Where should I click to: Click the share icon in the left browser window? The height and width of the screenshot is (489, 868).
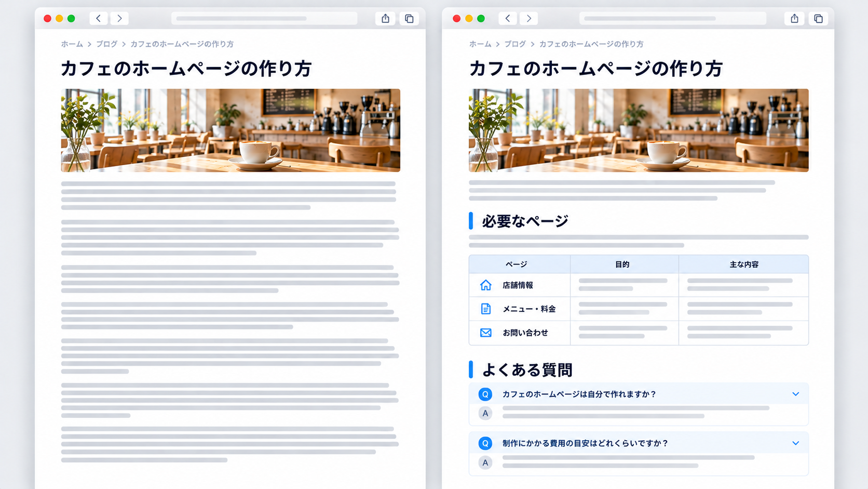pyautogui.click(x=385, y=19)
